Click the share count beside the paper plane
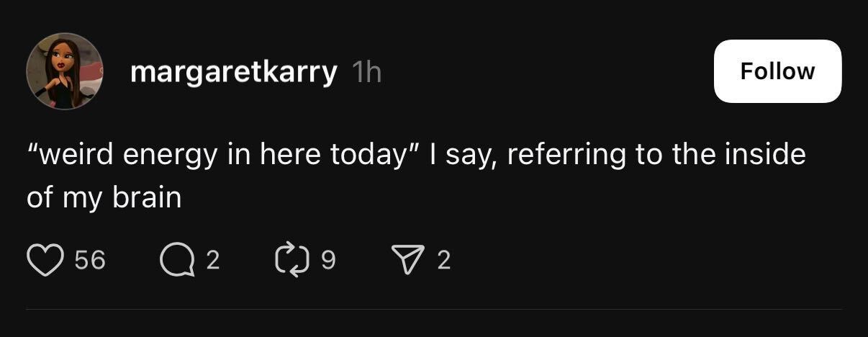868x337 pixels. (443, 260)
